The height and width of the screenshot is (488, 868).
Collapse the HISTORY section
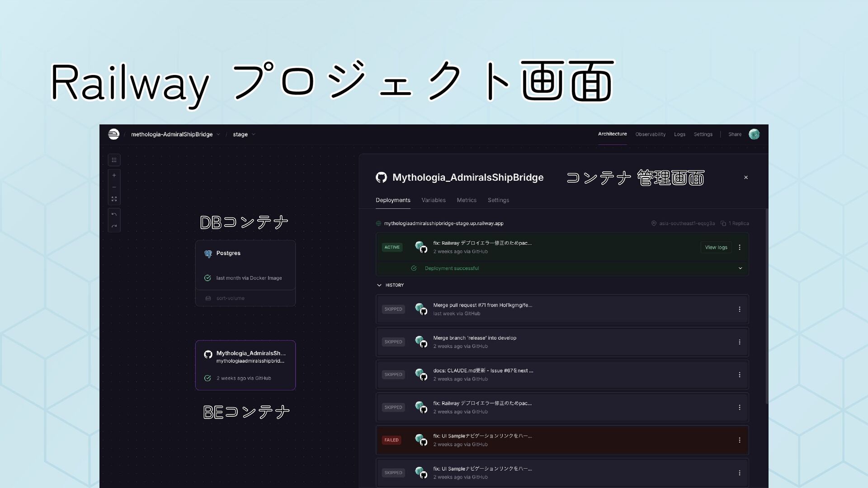pyautogui.click(x=390, y=285)
